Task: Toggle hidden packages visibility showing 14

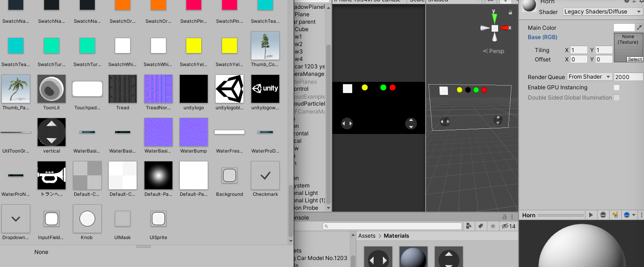Action: point(509,226)
